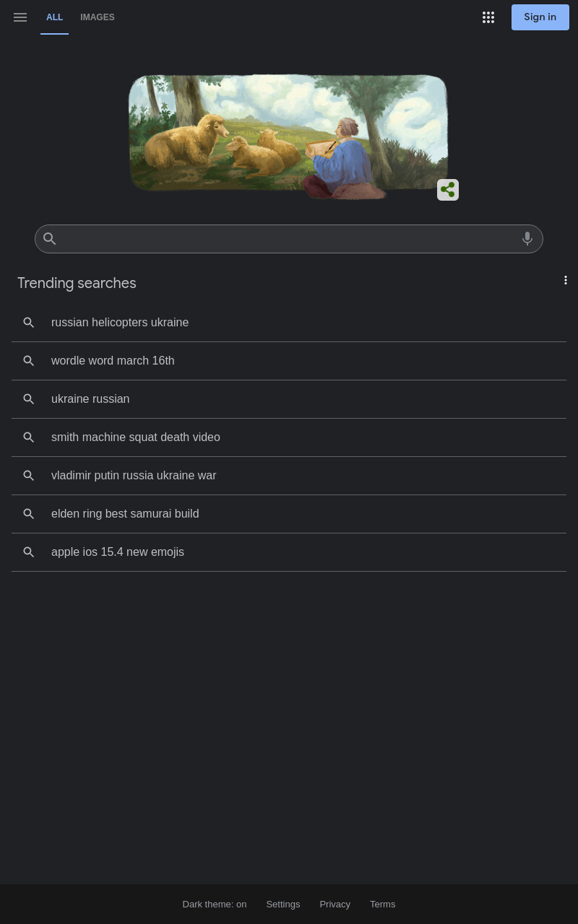Select the ALL tab
This screenshot has width=578, height=924.
(55, 17)
